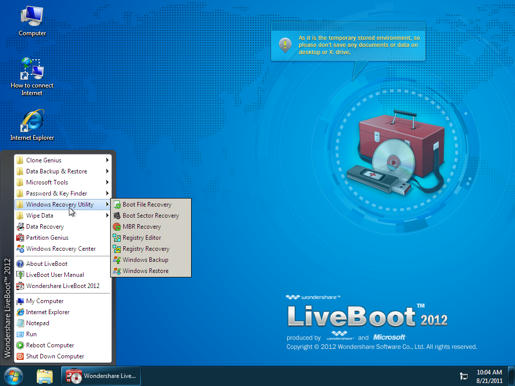Screen dimensions: 515x386
Task: Click the Boot File Recovery icon
Action: [117, 205]
